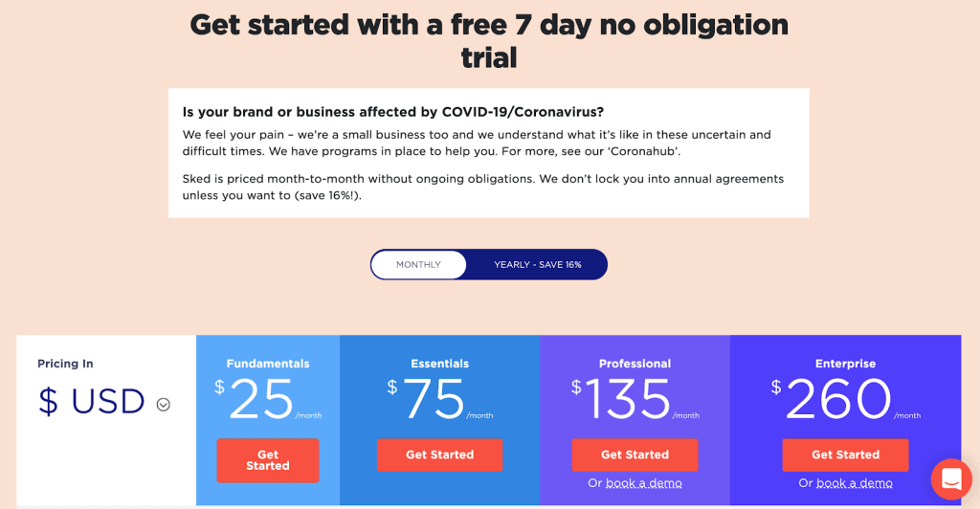Viewport: 980px width, 509px height.
Task: Switch billing to Yearly - Save 16%
Action: [x=538, y=265]
